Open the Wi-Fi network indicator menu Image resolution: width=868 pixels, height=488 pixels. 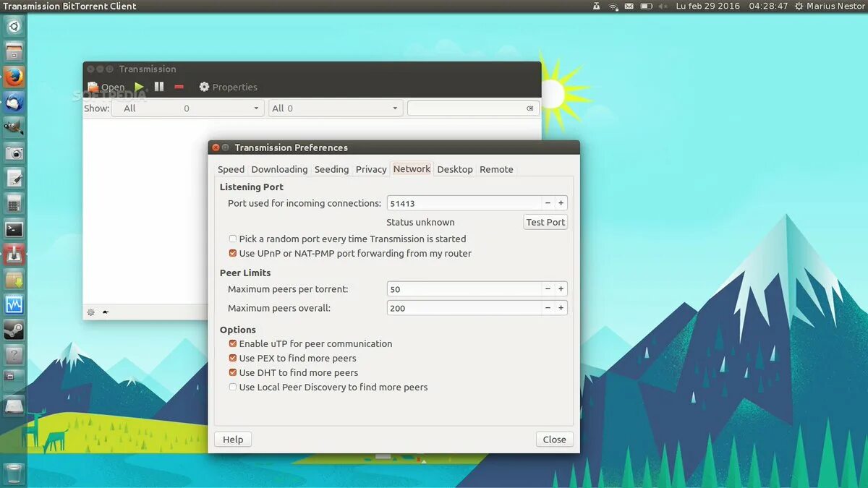tap(613, 6)
